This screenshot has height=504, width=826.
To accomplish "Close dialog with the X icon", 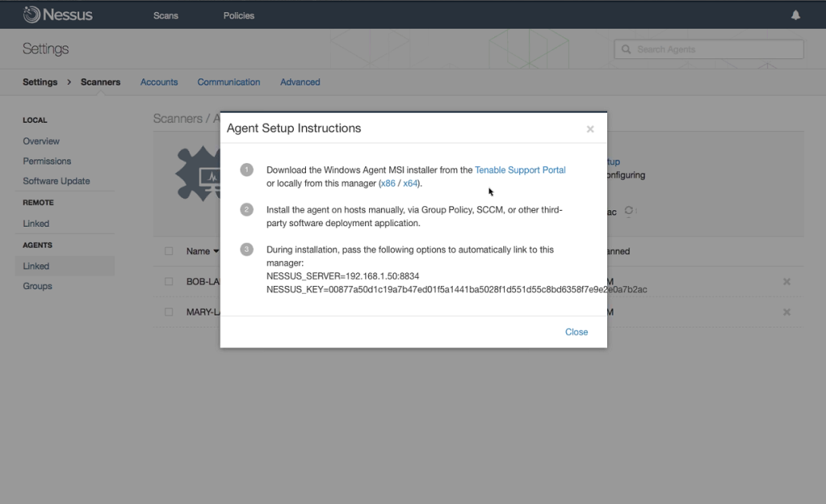I will (x=590, y=129).
